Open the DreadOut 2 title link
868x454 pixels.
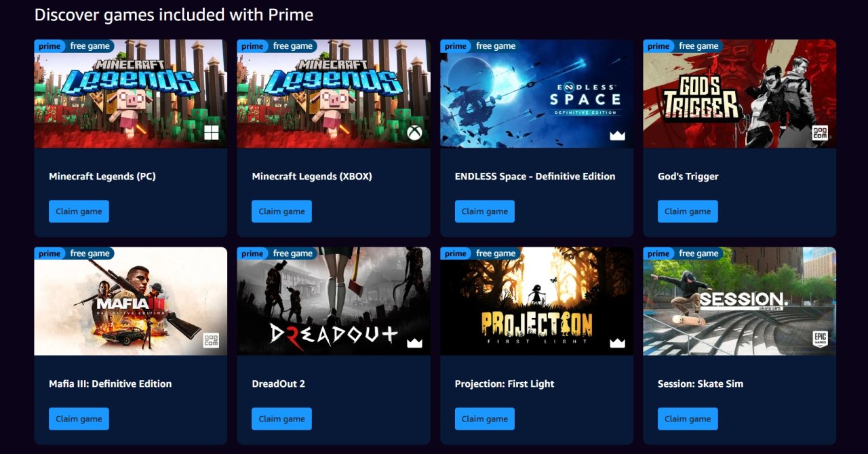click(x=279, y=384)
